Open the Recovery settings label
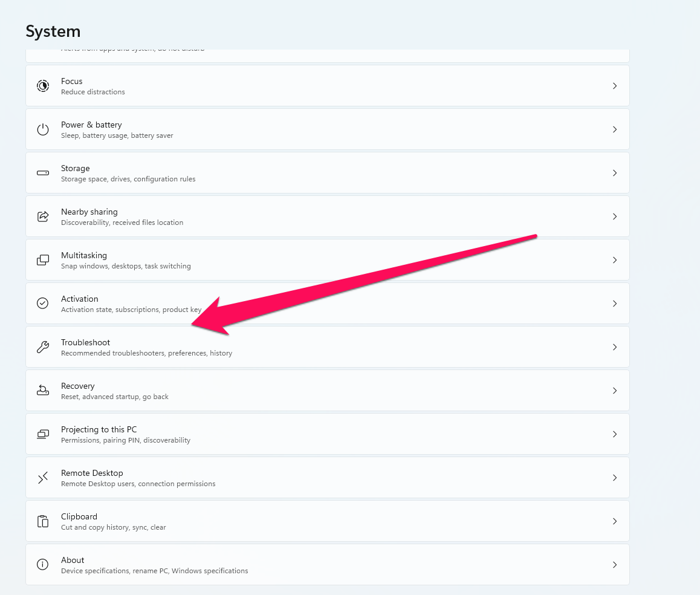 click(x=78, y=386)
